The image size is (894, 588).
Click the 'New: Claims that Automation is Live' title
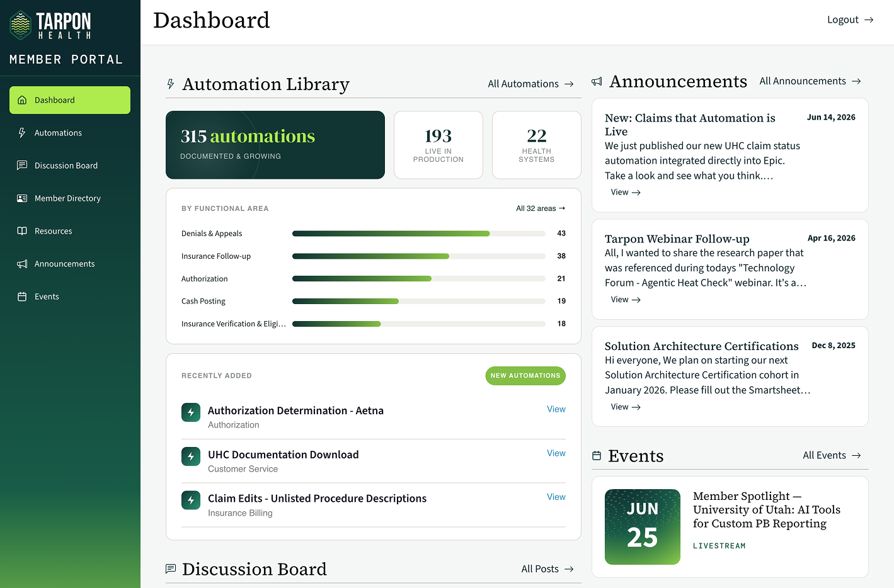point(690,125)
